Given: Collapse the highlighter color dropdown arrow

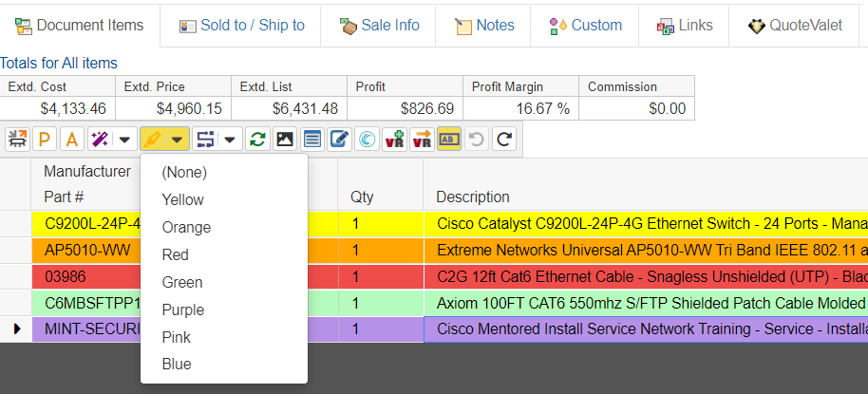Looking at the screenshot, I should 178,140.
